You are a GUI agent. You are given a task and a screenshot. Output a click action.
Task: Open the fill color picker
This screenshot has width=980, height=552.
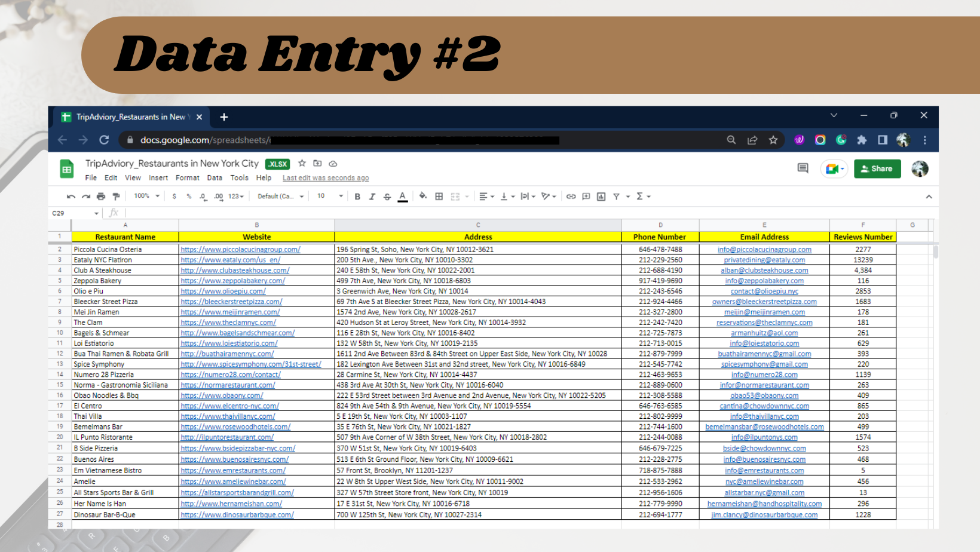423,196
